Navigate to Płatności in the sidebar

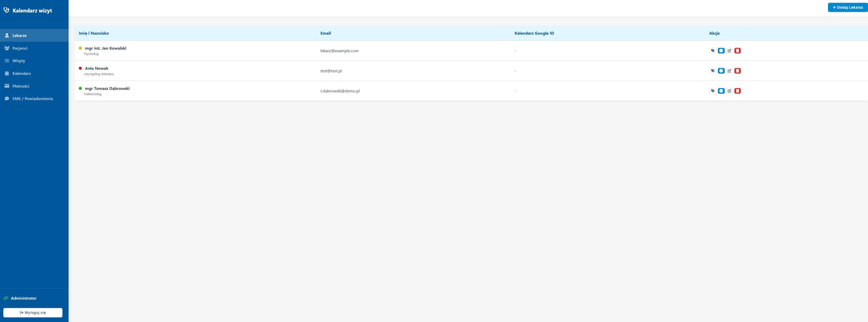21,86
